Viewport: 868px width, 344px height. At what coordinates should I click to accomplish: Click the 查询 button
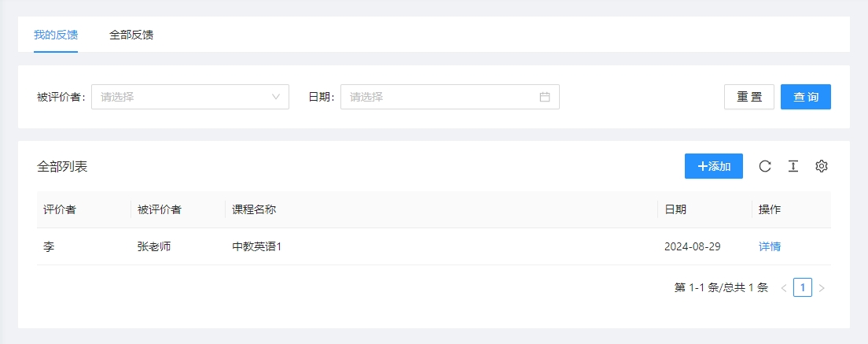(806, 97)
